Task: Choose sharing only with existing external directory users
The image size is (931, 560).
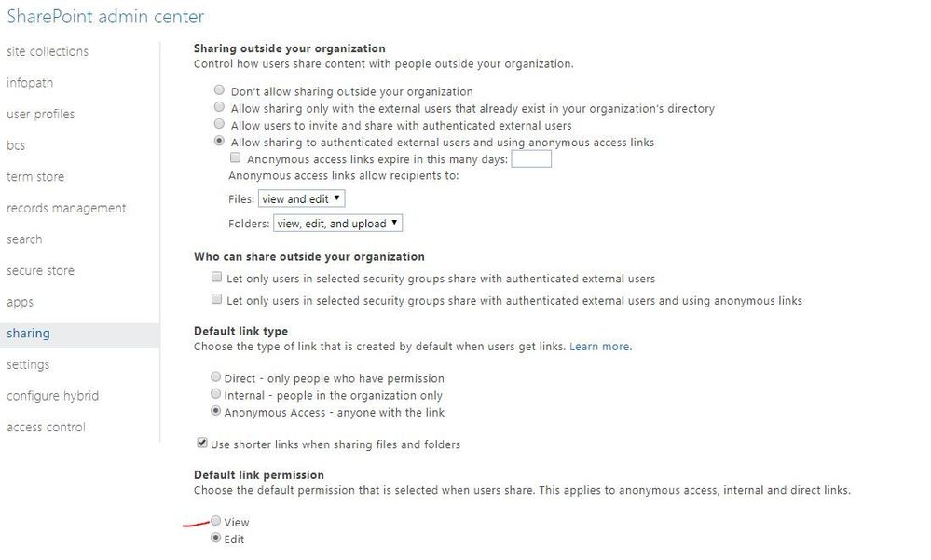Action: (x=219, y=108)
